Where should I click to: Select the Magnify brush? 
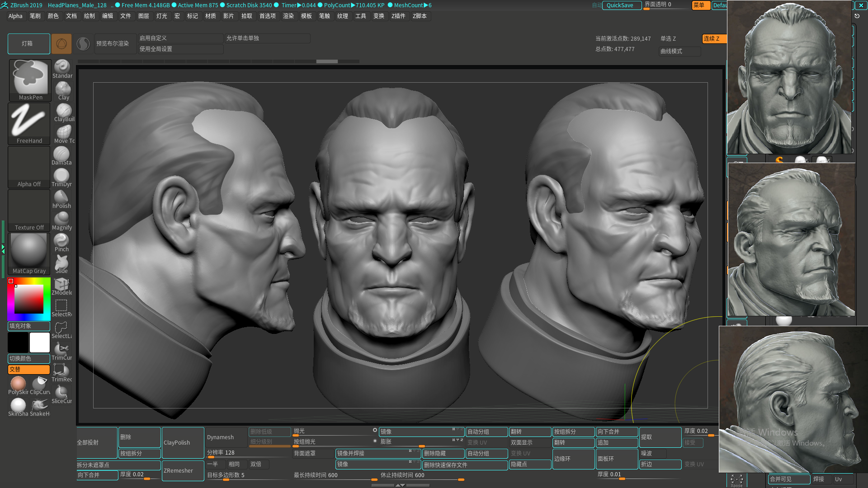coord(61,221)
